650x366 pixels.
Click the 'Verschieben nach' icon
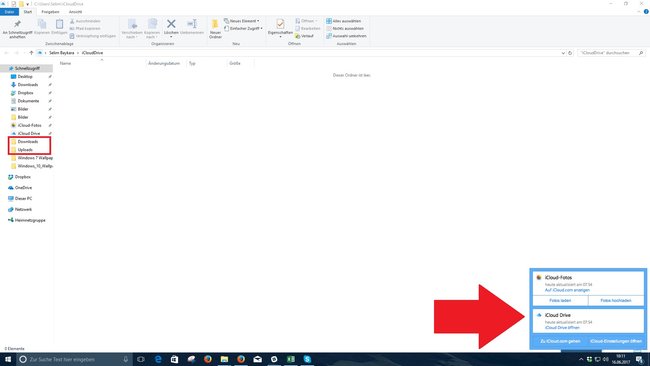coord(132,24)
